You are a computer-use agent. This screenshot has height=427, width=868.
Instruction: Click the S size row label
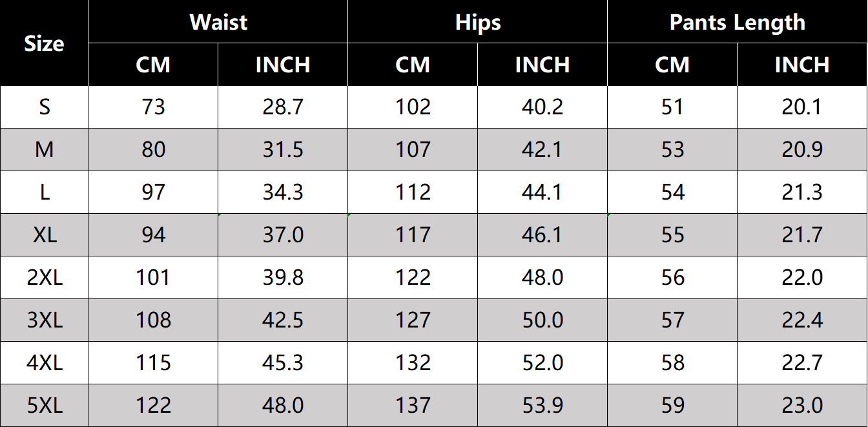click(44, 107)
